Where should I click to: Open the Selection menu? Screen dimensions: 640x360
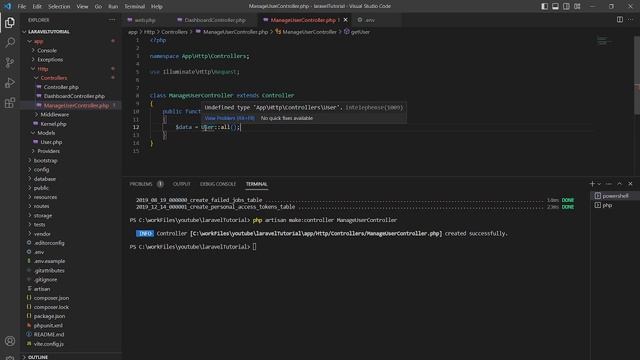pyautogui.click(x=59, y=7)
